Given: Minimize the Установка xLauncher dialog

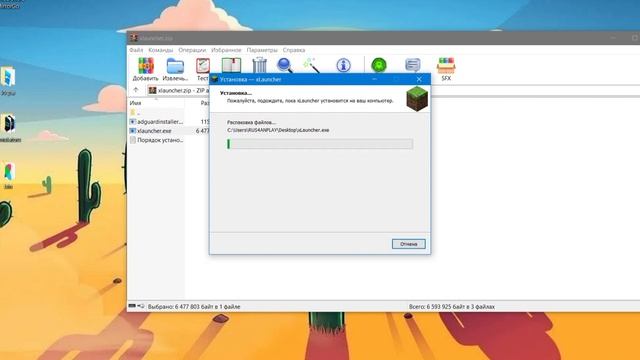Looking at the screenshot, I should pos(374,79).
